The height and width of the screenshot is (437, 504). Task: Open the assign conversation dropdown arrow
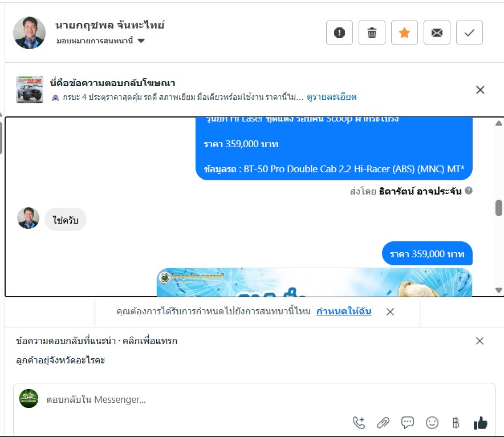pyautogui.click(x=141, y=41)
